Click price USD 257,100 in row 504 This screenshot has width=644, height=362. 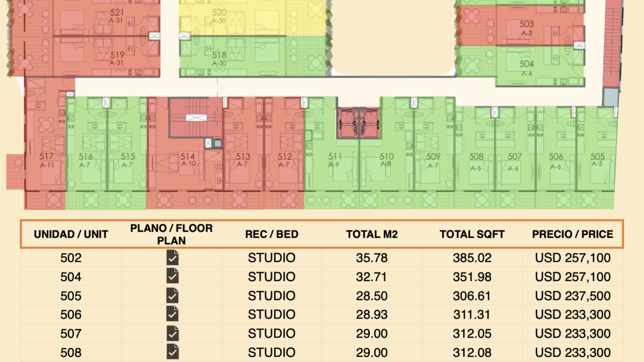573,277
